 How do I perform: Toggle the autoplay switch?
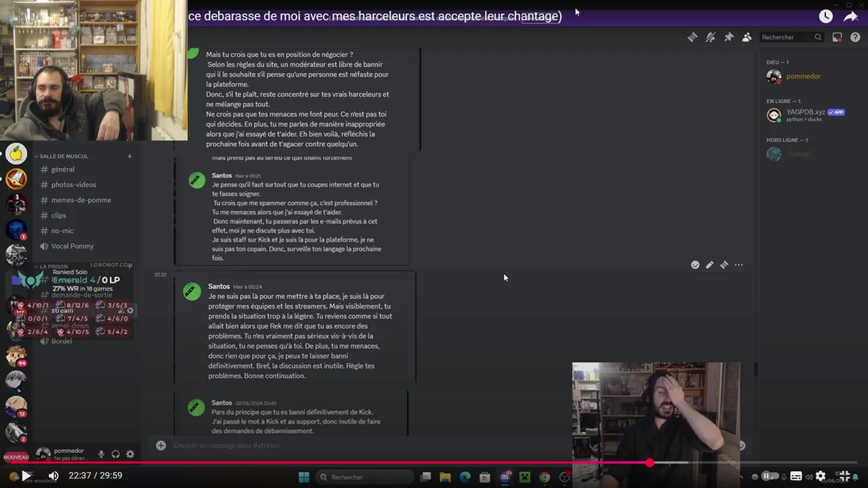[770, 476]
